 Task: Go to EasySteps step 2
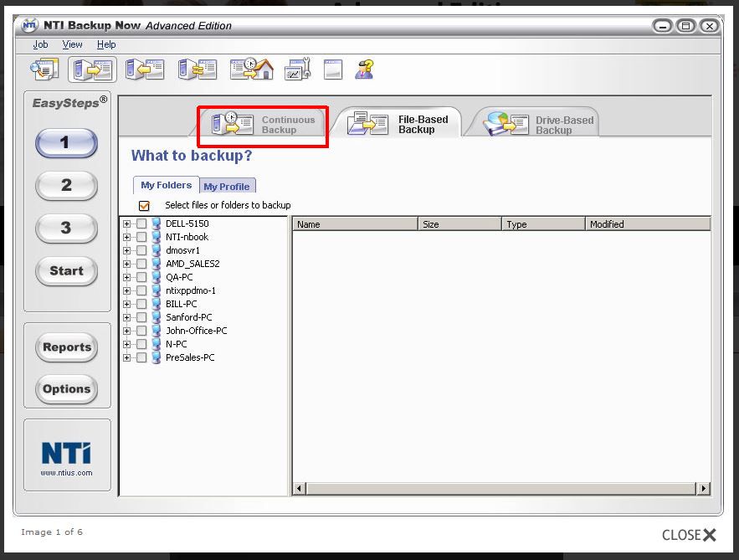pos(66,185)
